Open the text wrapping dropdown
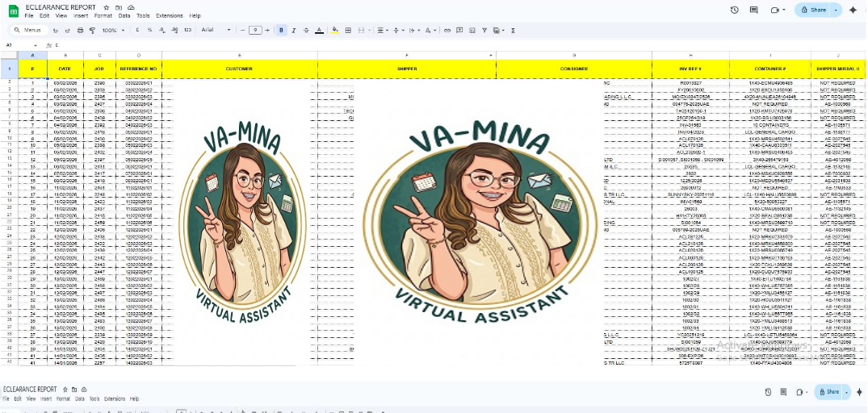Screen dimensions: 868x413 coord(414,31)
